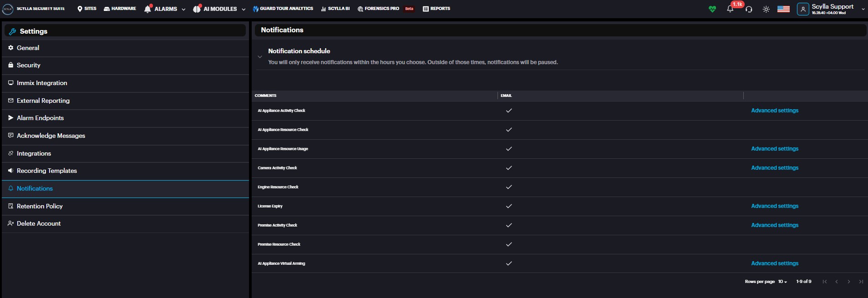Screen dimensions: 868x298
Task: Toggle email check for License Expiry
Action: [509, 206]
